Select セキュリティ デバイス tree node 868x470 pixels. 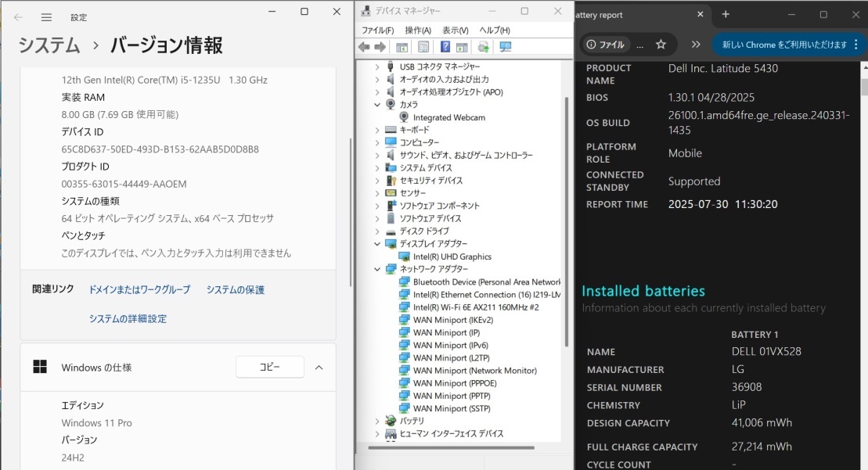point(431,181)
